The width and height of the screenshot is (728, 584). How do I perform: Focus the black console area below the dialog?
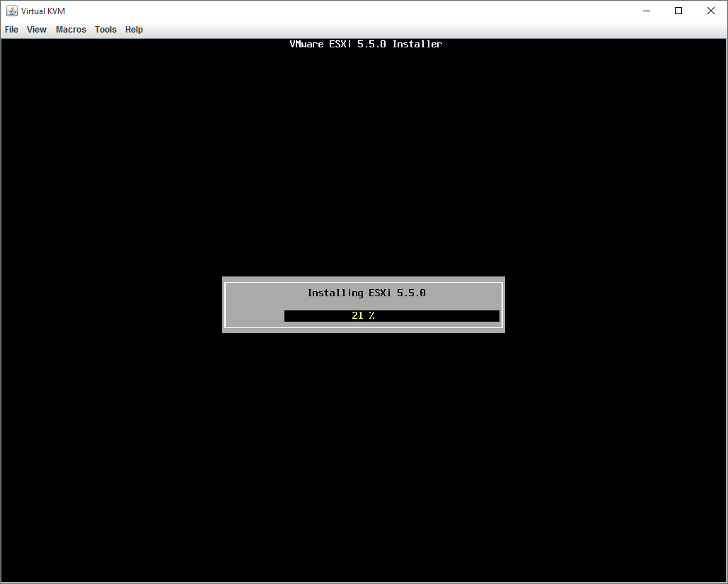(x=364, y=452)
